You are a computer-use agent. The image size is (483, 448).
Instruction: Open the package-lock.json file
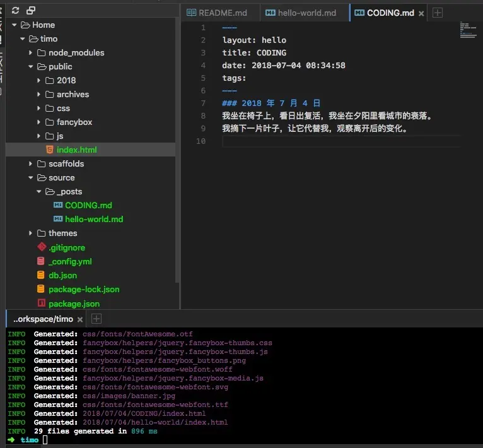pyautogui.click(x=84, y=290)
